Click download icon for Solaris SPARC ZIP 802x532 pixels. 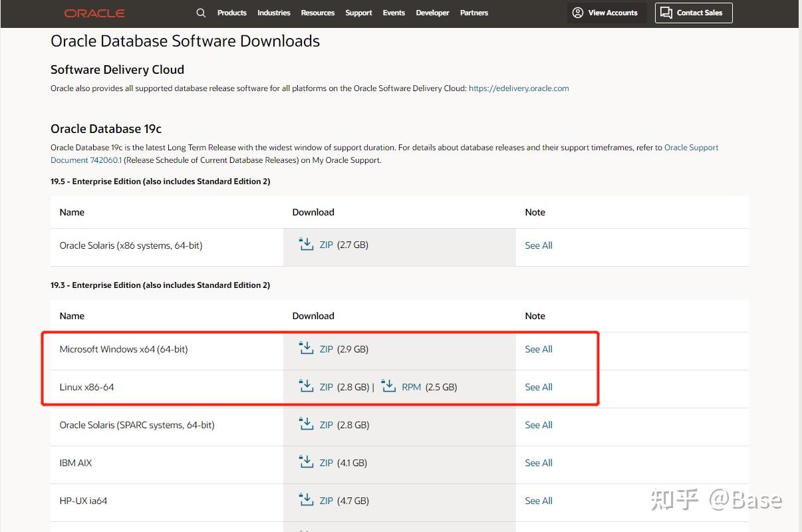click(306, 424)
